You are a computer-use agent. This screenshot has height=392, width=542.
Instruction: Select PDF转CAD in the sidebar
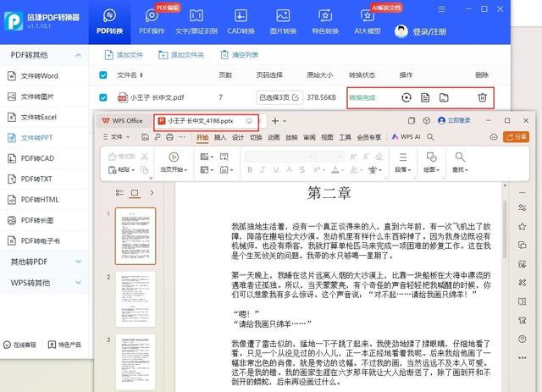click(x=44, y=158)
